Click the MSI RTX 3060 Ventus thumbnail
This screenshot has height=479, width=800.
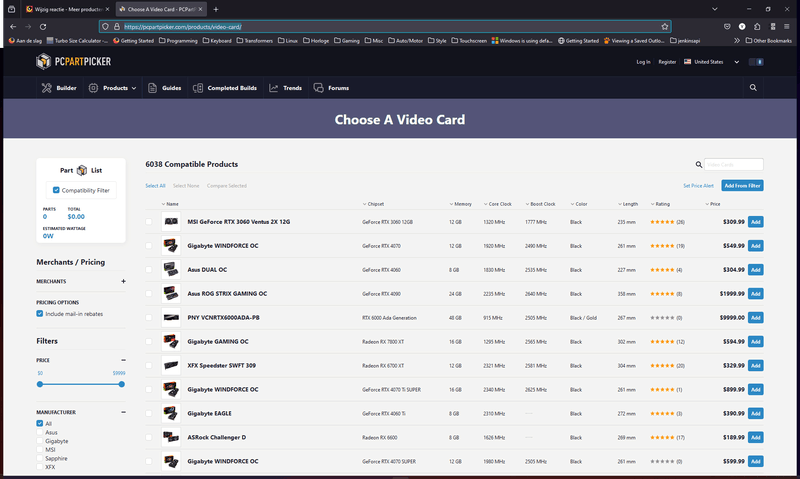click(x=171, y=222)
